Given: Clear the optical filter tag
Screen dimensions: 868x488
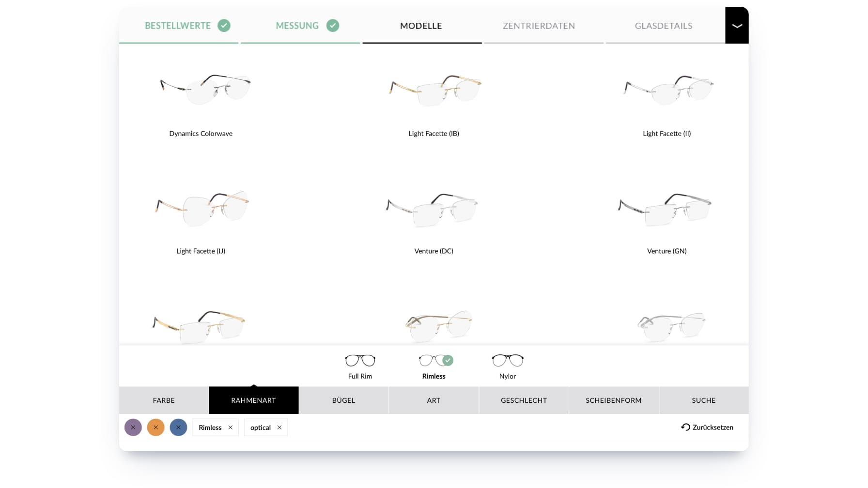Looking at the screenshot, I should tap(279, 427).
